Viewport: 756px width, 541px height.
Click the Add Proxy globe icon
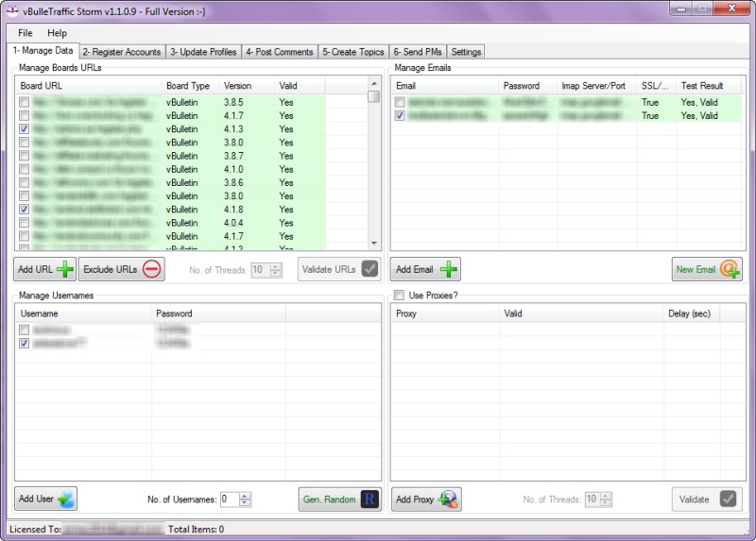click(x=449, y=499)
